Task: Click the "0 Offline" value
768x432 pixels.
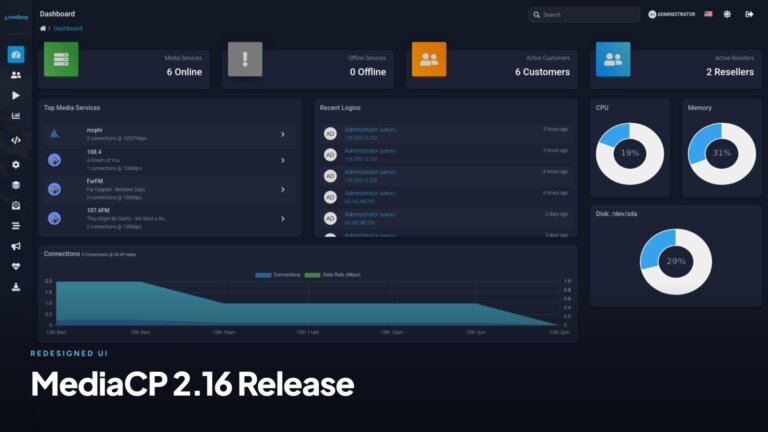Action: (368, 72)
